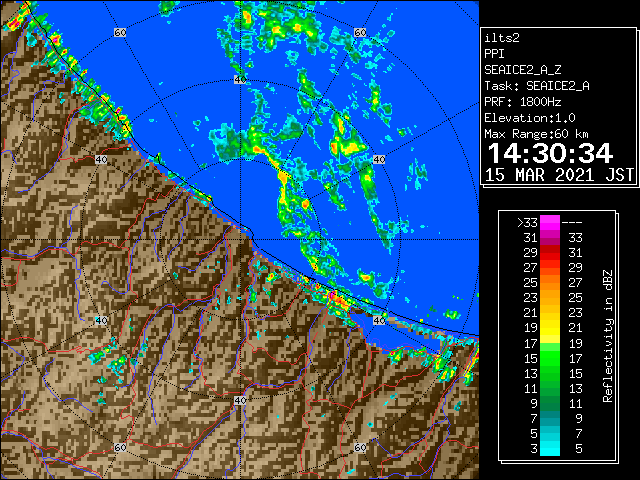Click the 'ilts2' radar site label
This screenshot has width=640, height=480.
pos(502,38)
